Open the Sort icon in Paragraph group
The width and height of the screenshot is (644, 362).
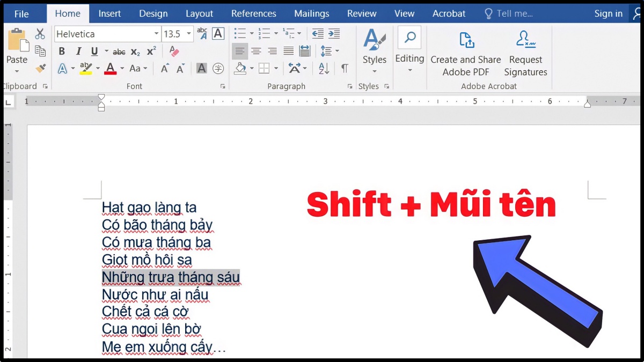coord(323,68)
